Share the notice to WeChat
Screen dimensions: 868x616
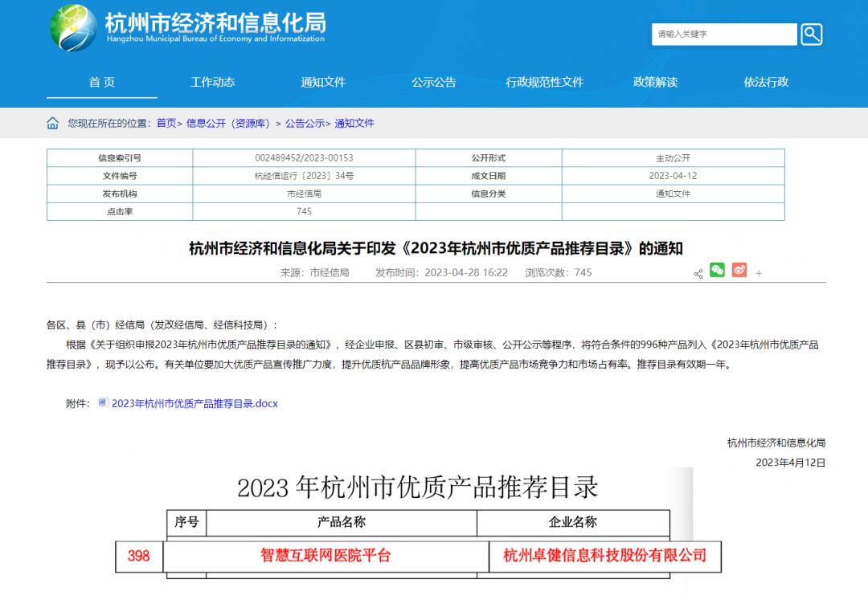click(x=718, y=271)
